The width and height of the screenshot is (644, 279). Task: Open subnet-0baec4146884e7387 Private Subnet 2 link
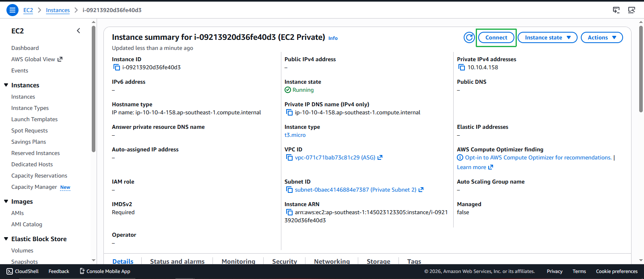click(x=355, y=190)
